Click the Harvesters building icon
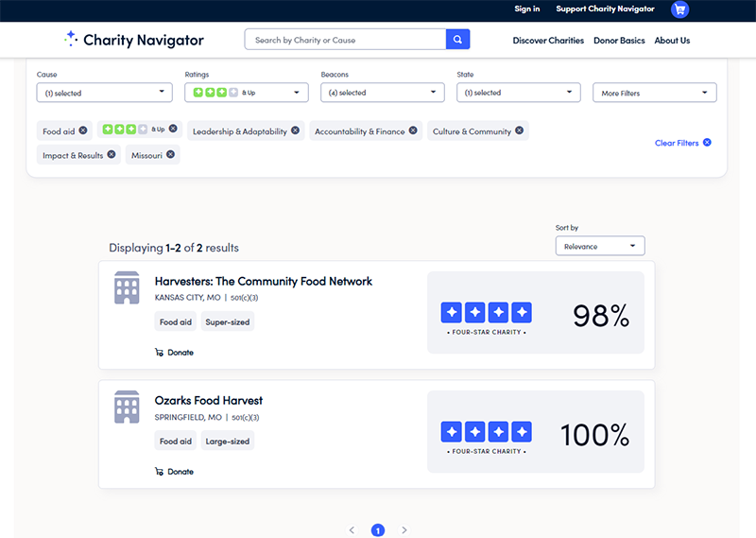 tap(127, 287)
